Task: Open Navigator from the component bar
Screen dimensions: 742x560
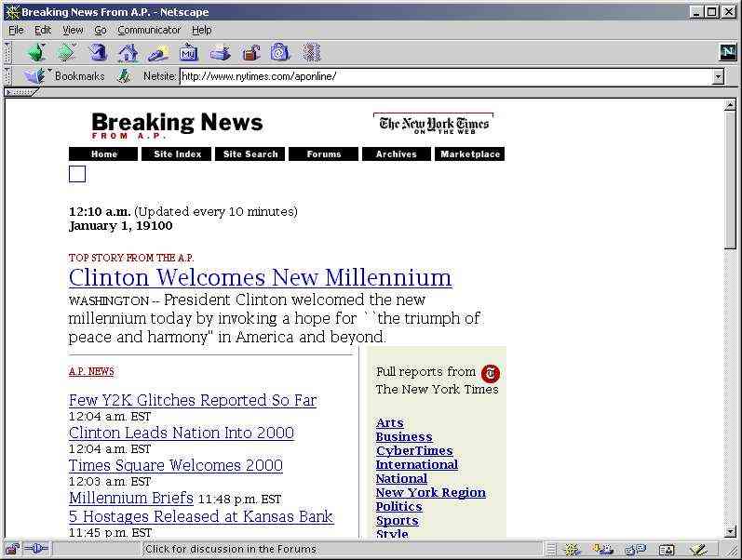Action: coord(572,550)
